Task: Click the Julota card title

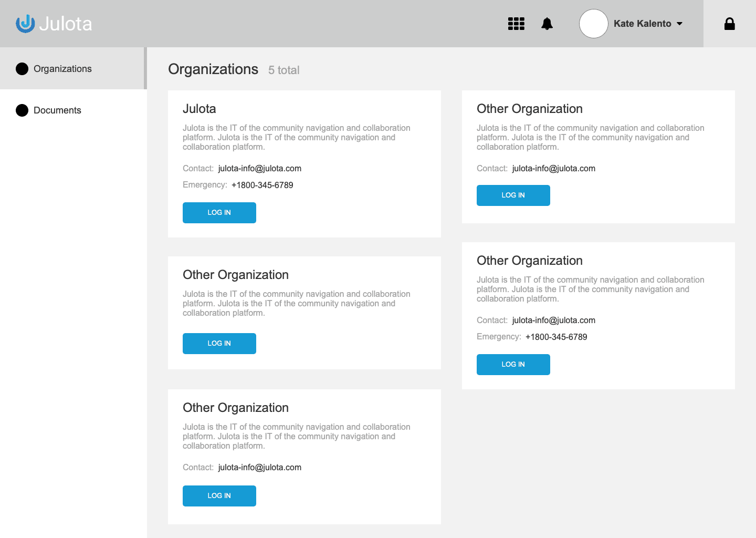Action: click(199, 109)
